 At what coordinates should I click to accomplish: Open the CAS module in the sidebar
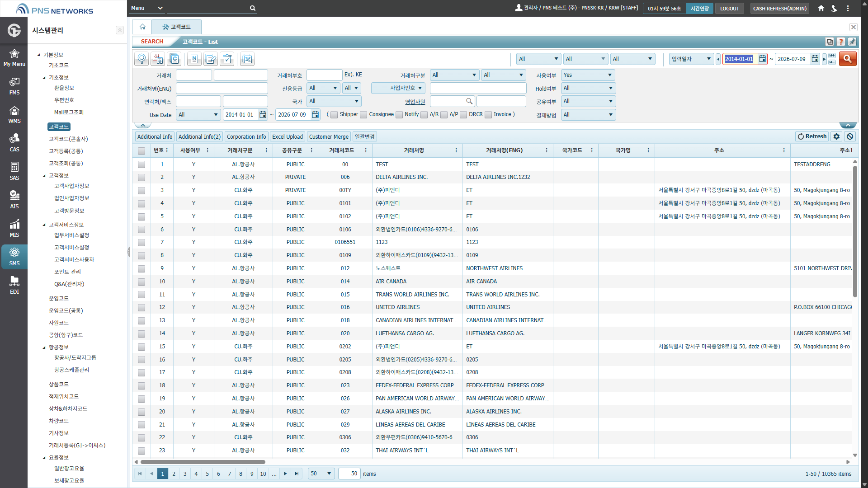[14, 143]
